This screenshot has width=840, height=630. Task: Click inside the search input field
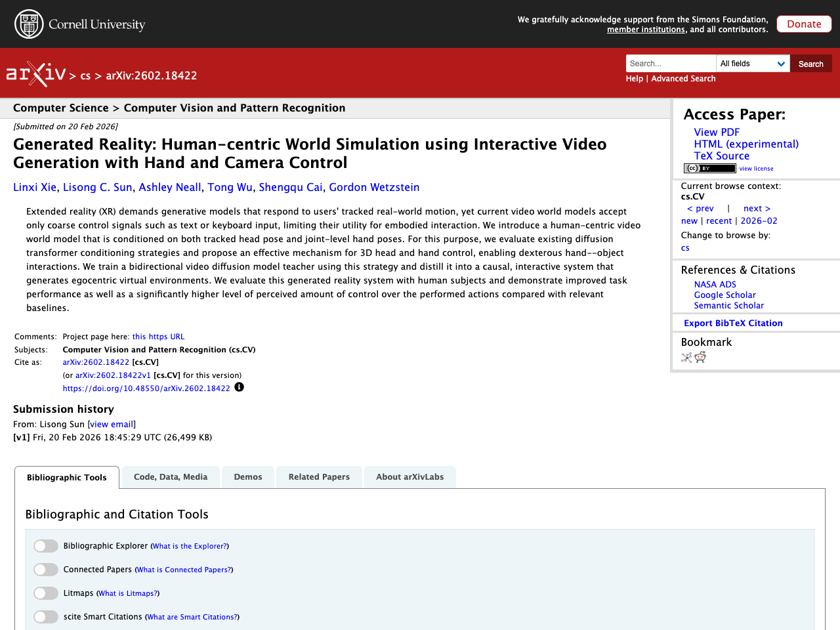click(x=669, y=63)
